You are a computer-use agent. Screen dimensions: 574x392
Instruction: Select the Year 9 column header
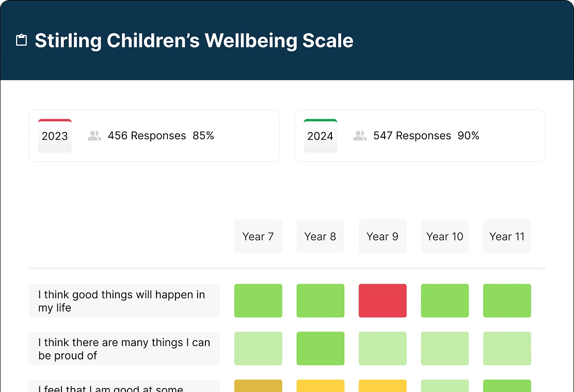tap(382, 236)
